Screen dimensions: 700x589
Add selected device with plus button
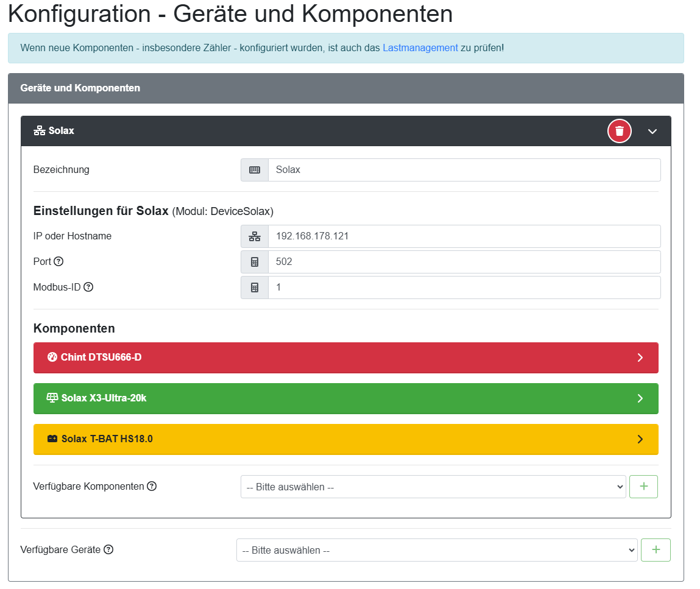656,550
